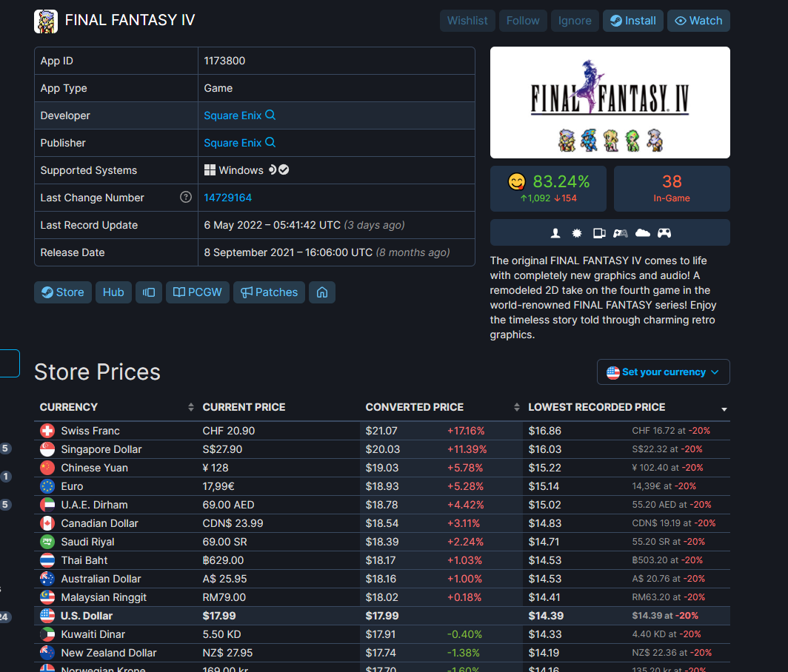Viewport: 788px width, 672px height.
Task: Open the Patches page
Action: [x=269, y=292]
